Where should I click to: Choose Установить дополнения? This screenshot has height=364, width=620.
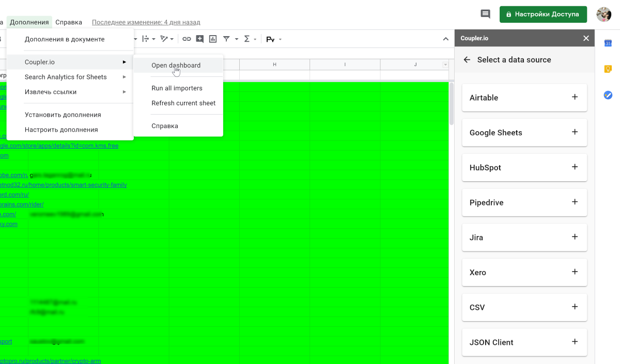(x=70, y=115)
